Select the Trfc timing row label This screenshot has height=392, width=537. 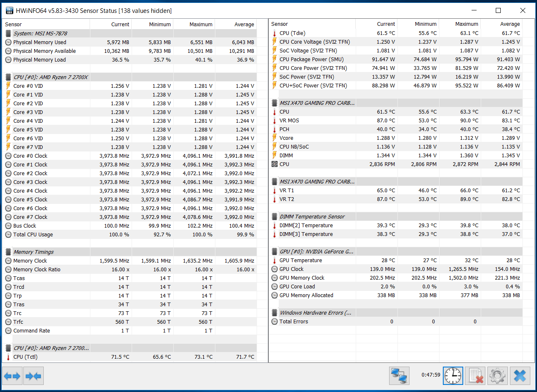pyautogui.click(x=18, y=322)
